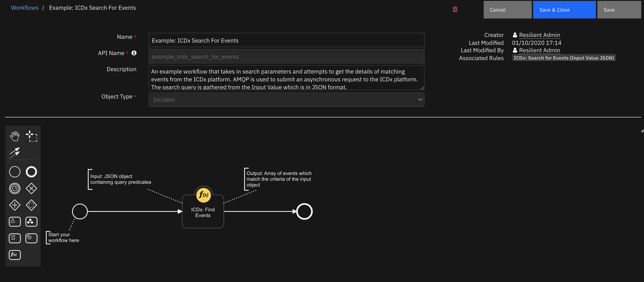The height and width of the screenshot is (282, 644).
Task: Click Cancel button
Action: (507, 9)
